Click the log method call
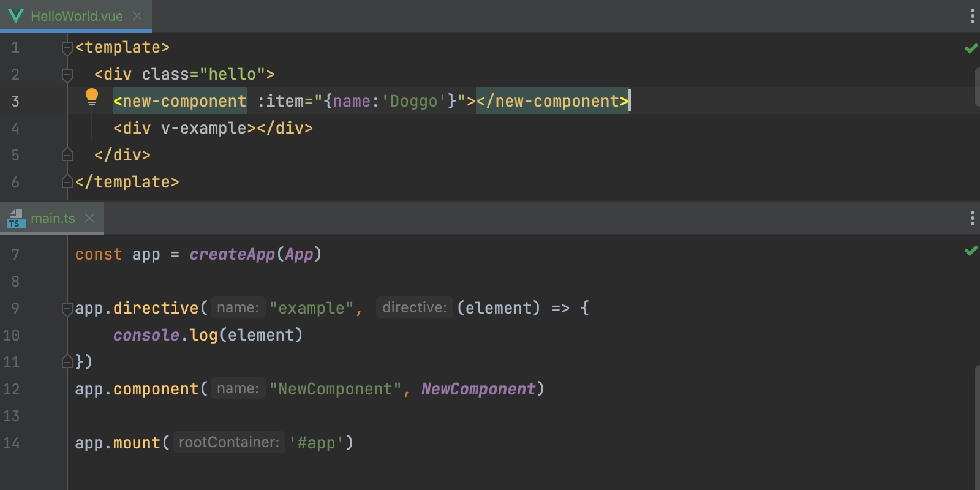The image size is (980, 490). coord(203,335)
